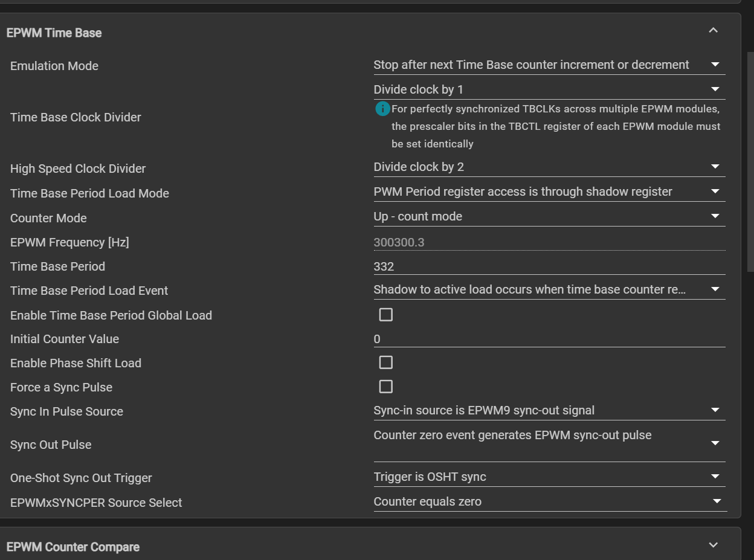Image resolution: width=754 pixels, height=560 pixels.
Task: Enable Time Base Period Global Load checkbox
Action: click(x=385, y=315)
